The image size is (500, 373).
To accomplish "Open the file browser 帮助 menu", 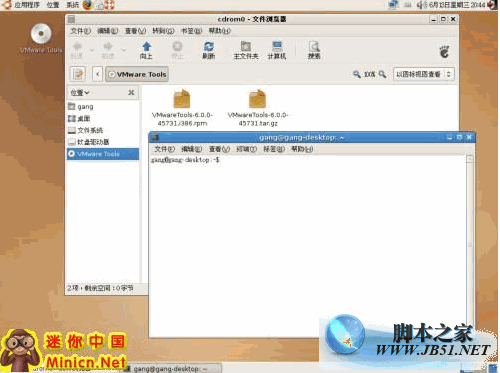I will 219,31.
